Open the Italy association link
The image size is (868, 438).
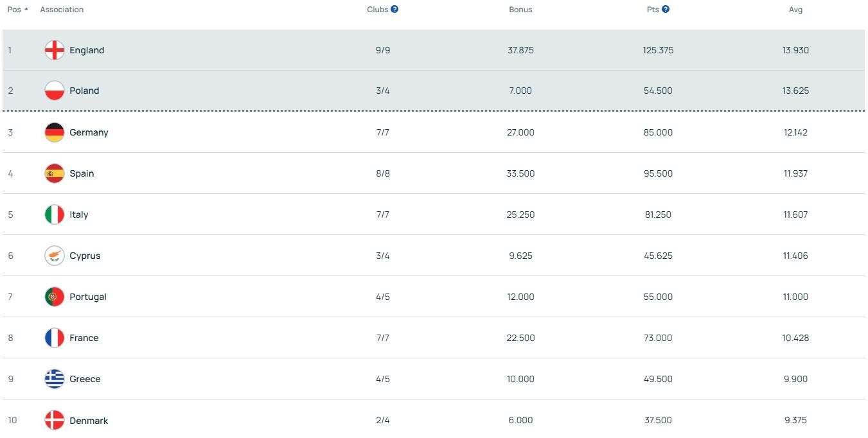point(79,215)
